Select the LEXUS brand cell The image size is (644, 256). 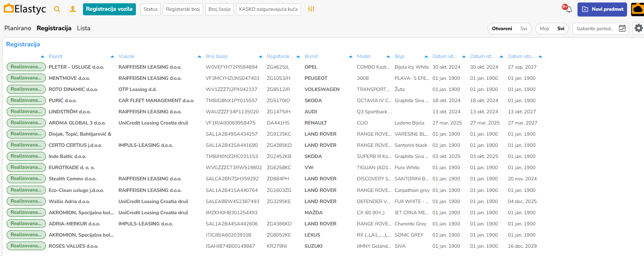312,235
